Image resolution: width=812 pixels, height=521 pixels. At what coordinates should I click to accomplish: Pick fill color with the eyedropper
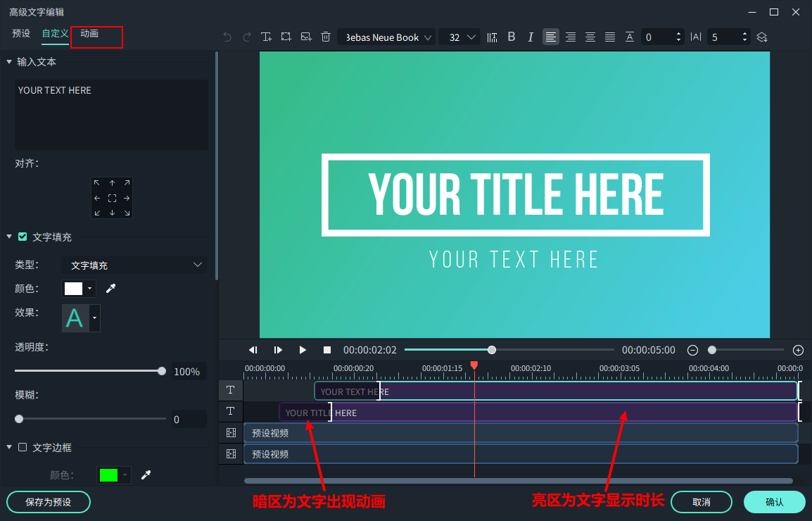coord(110,288)
